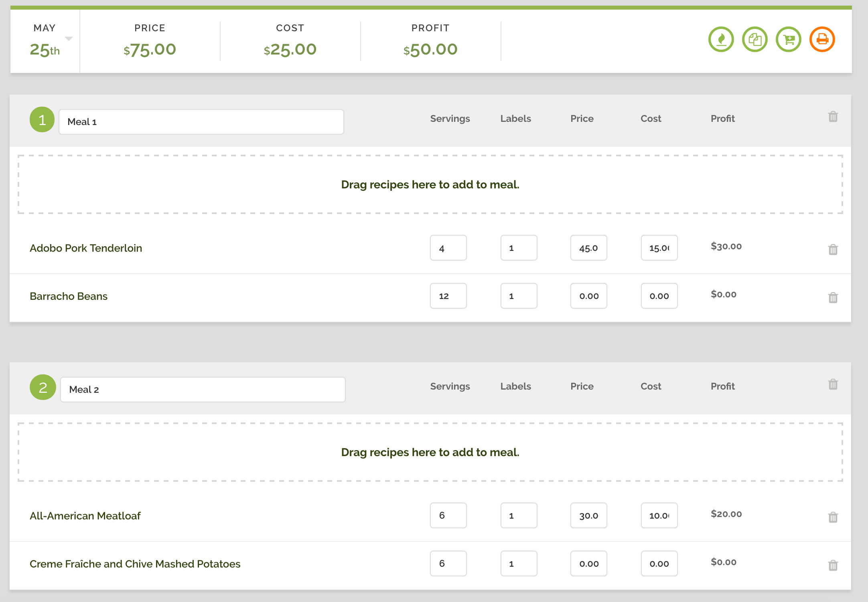Image resolution: width=868 pixels, height=602 pixels.
Task: Remove Creme Fraîche Mashed Potatoes trash icon
Action: 833,565
